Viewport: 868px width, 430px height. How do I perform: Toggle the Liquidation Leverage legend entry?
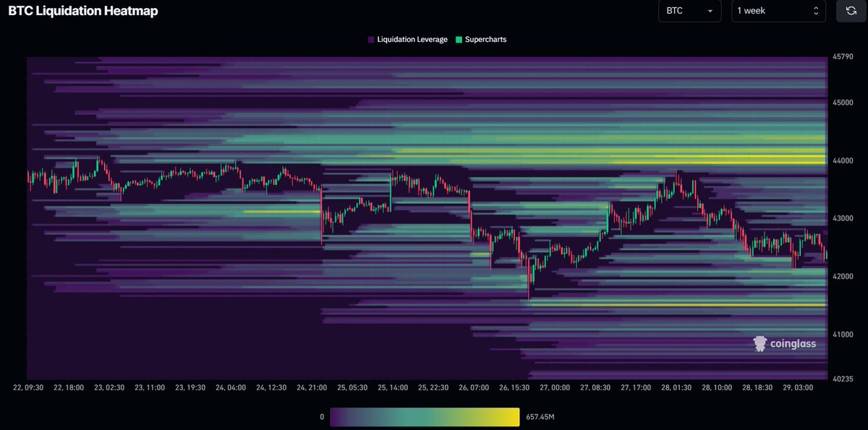[x=408, y=40]
